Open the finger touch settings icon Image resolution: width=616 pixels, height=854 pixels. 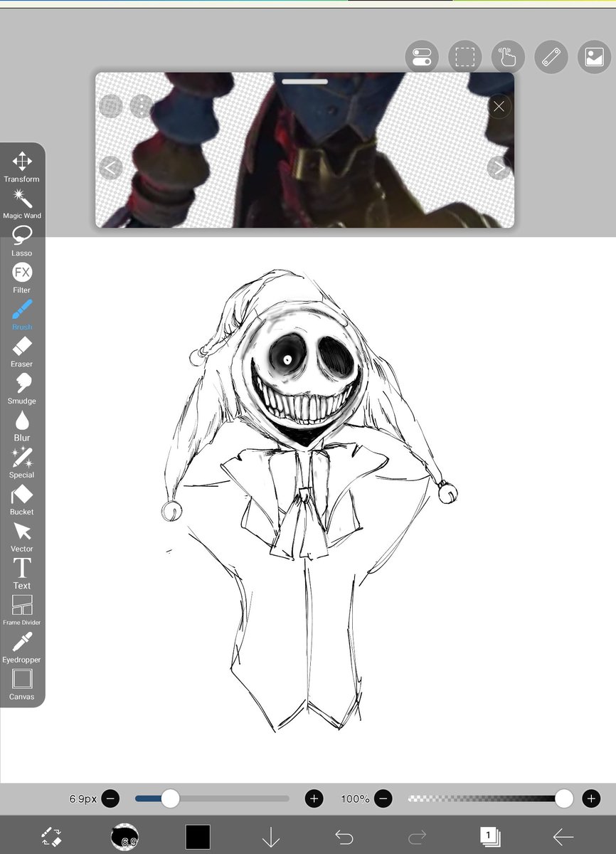508,57
